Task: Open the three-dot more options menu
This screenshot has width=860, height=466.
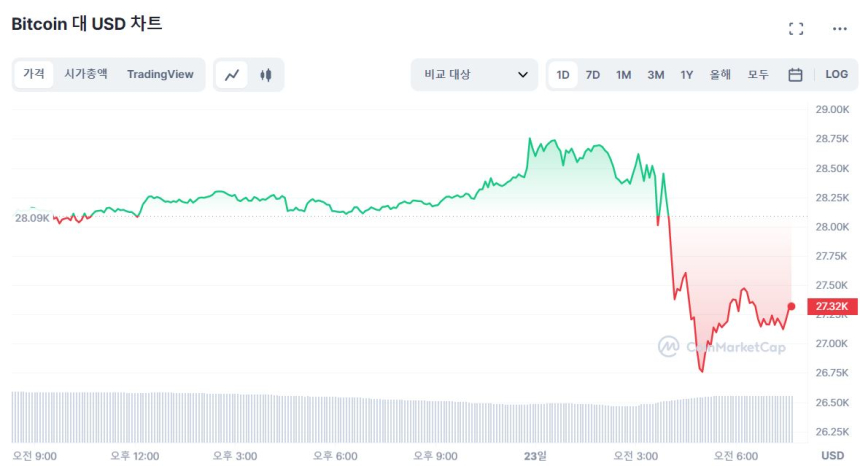Action: coord(839,29)
